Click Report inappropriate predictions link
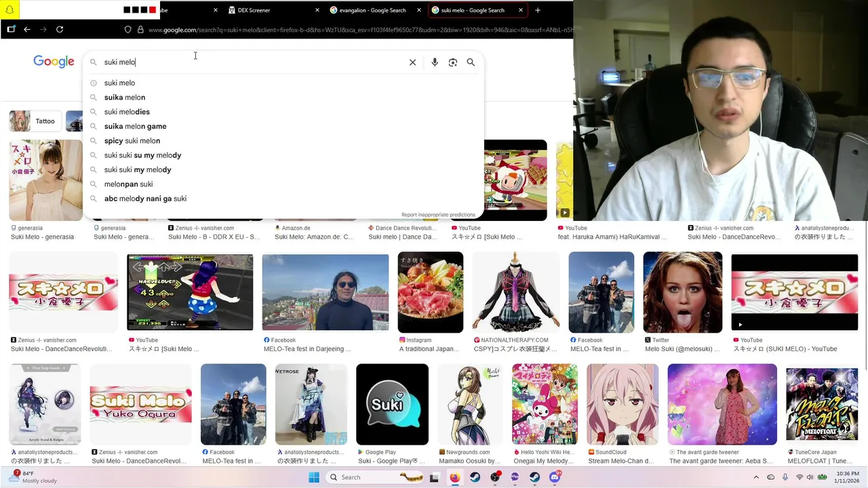868x488 pixels. pyautogui.click(x=438, y=215)
